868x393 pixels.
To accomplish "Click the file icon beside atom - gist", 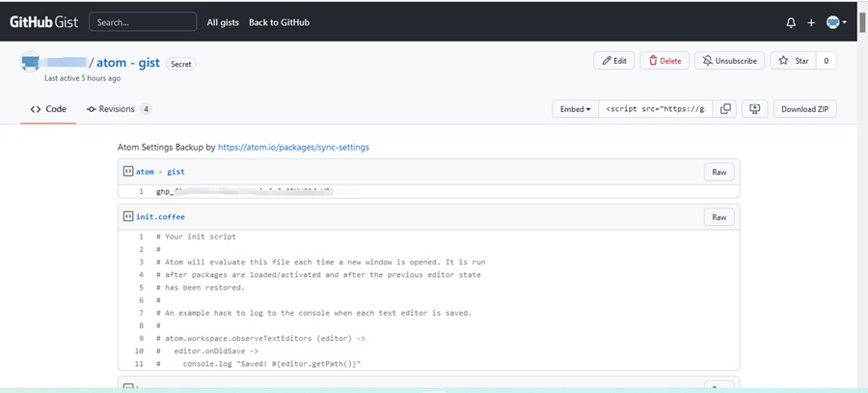I will tap(127, 172).
